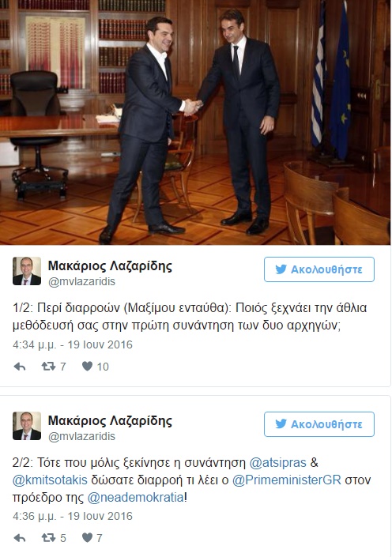Click the reply arrow on the second tweet
The image size is (392, 557).
pyautogui.click(x=20, y=538)
